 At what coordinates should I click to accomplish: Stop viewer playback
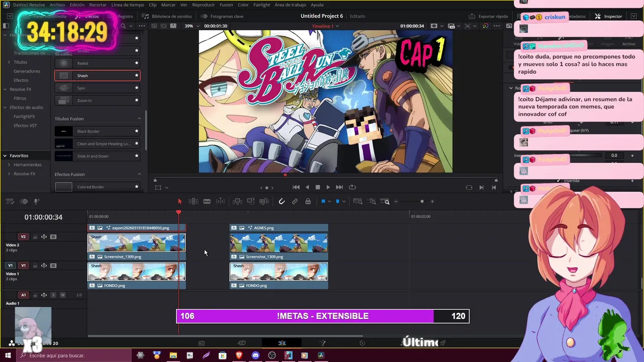(x=317, y=187)
